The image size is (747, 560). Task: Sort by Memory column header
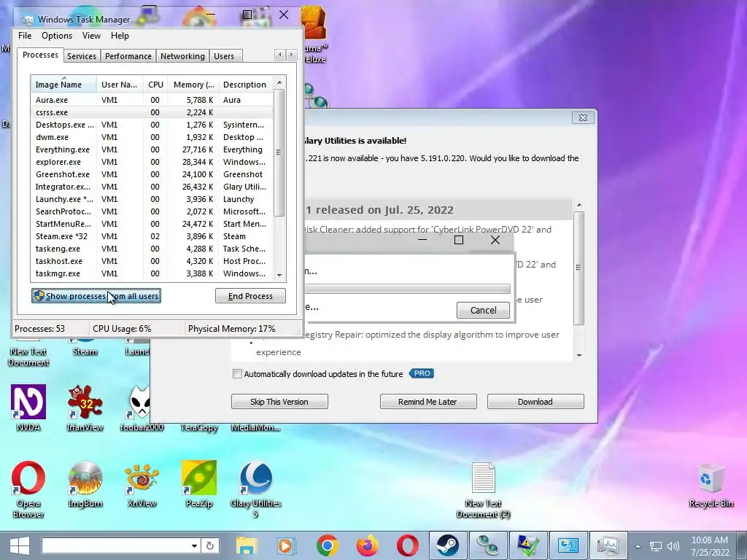coord(193,85)
